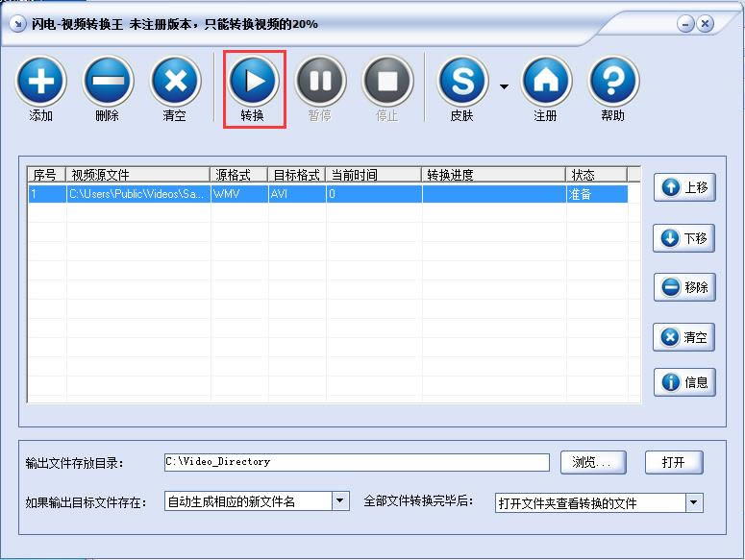This screenshot has width=745, height=560.
Task: Click the output directory path field
Action: [357, 462]
